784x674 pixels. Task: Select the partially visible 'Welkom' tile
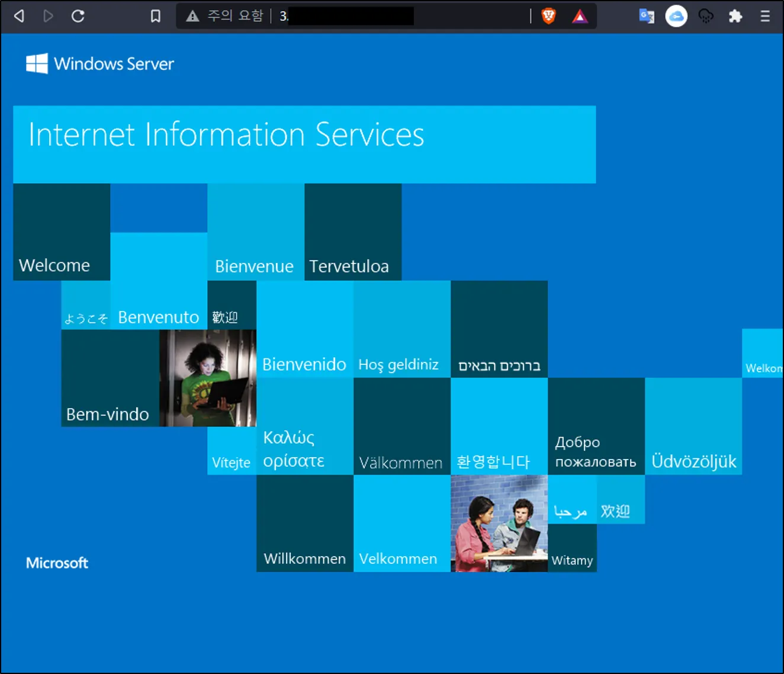click(763, 354)
